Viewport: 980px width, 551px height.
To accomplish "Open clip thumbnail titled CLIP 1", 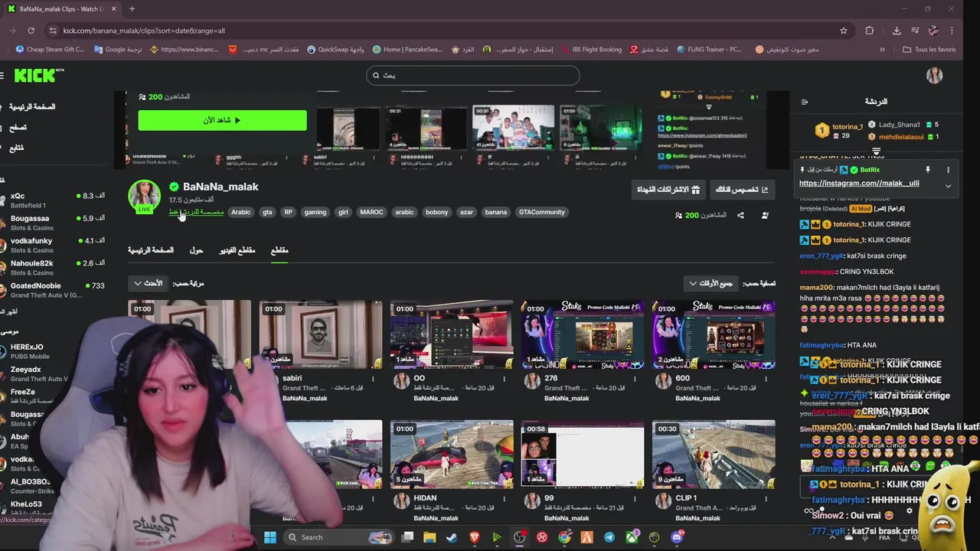I will click(x=714, y=454).
